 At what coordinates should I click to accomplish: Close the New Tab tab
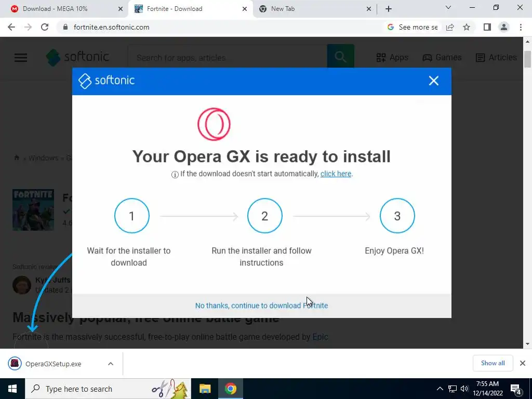tap(369, 9)
